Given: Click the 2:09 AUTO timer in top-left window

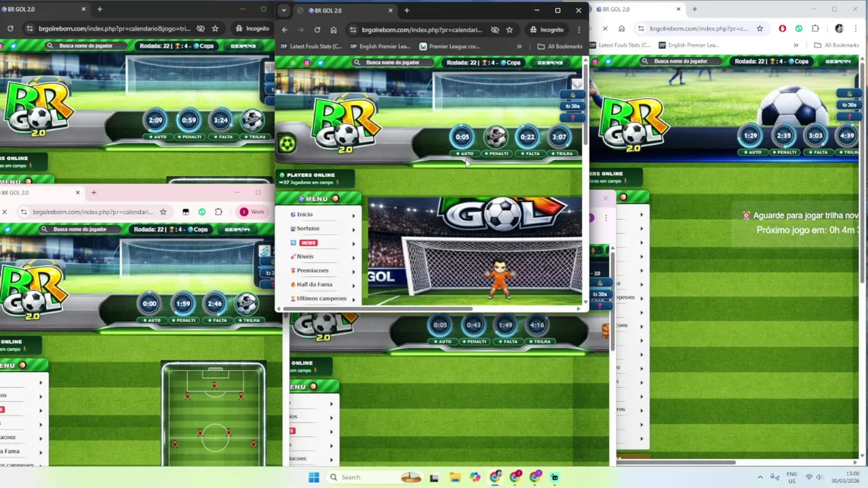Looking at the screenshot, I should click(x=155, y=120).
